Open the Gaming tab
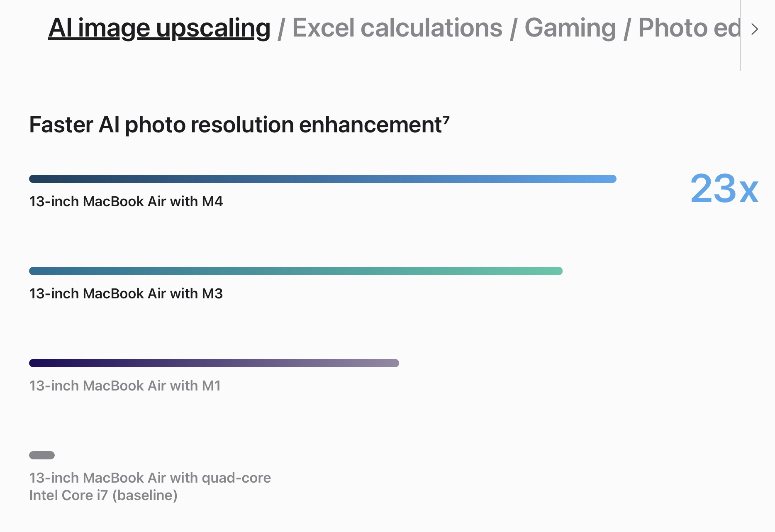The width and height of the screenshot is (775, 532). point(570,28)
